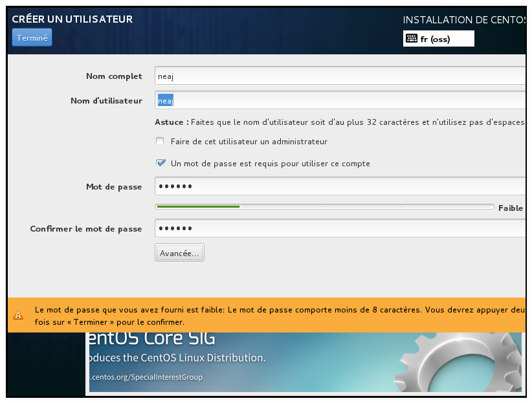The height and width of the screenshot is (403, 532).
Task: Open the Avancée… user settings
Action: point(179,253)
